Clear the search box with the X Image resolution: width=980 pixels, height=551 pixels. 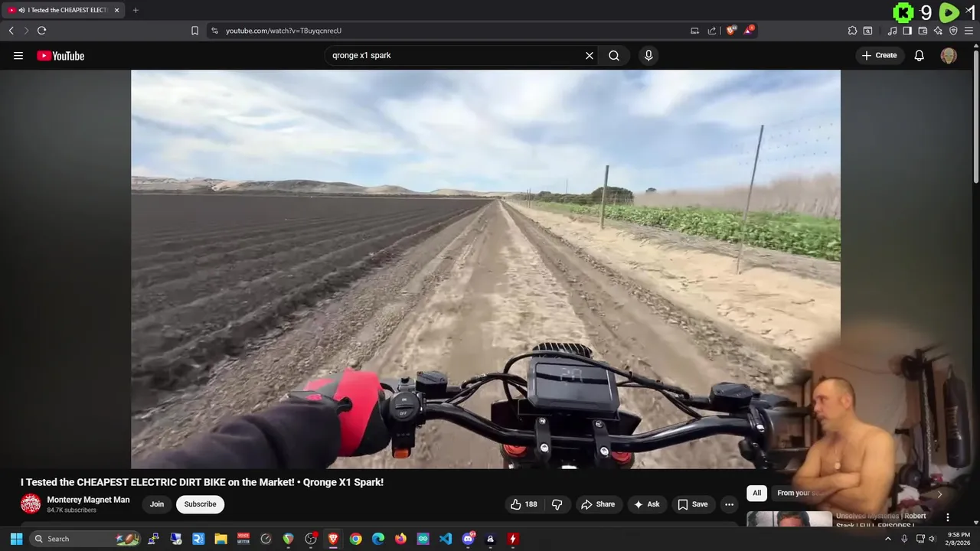pos(590,56)
